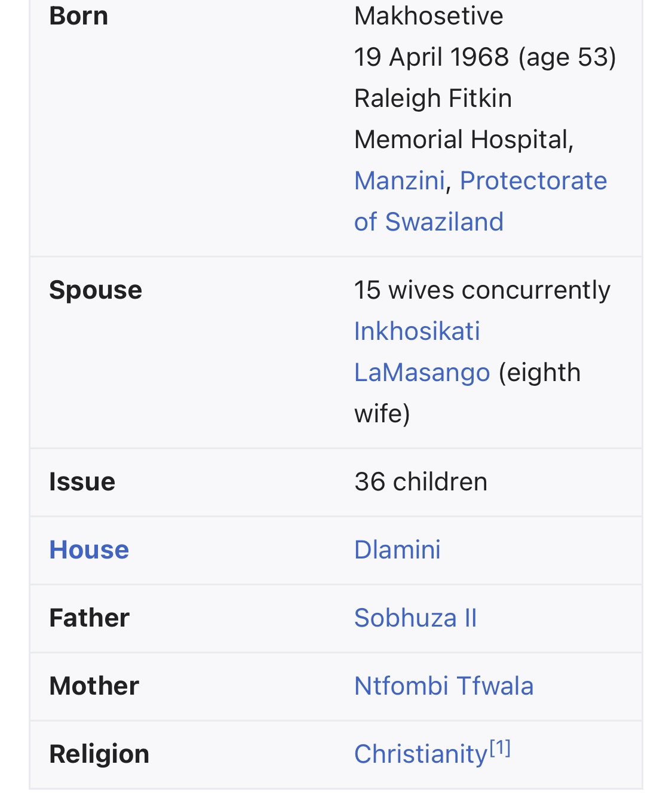This screenshot has width=672, height=798.
Task: Open the Dlamini house link
Action: point(397,550)
